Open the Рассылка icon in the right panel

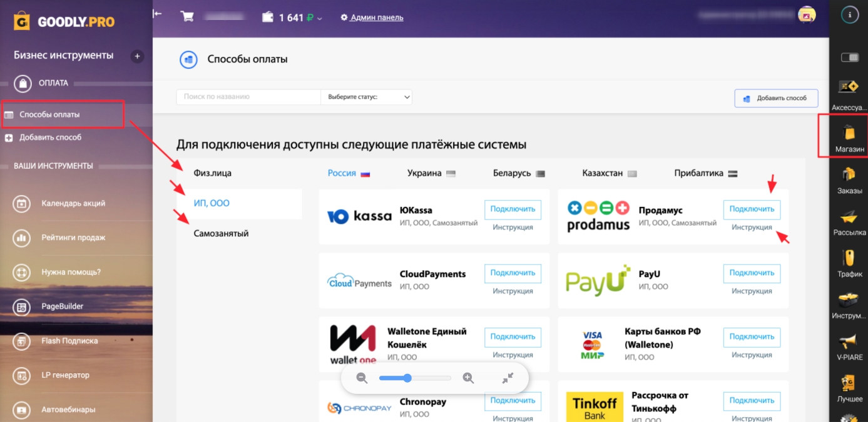[849, 217]
